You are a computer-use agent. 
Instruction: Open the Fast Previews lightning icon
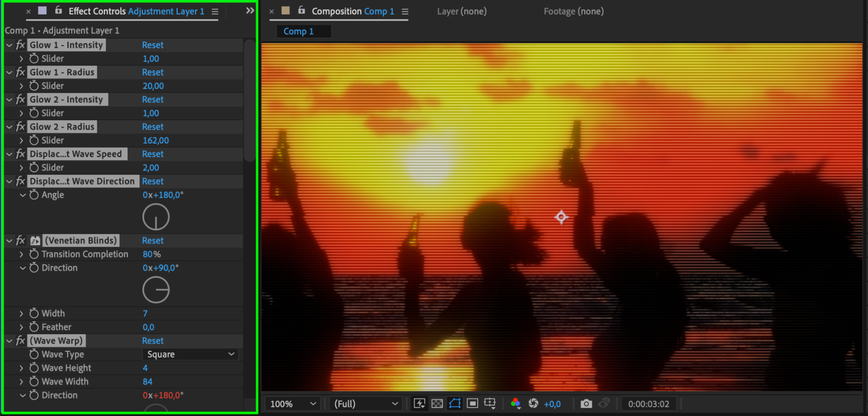pos(419,404)
